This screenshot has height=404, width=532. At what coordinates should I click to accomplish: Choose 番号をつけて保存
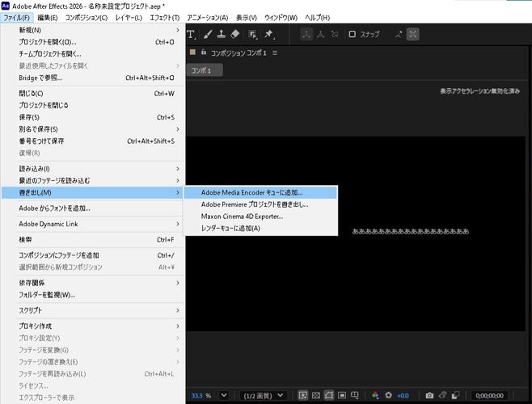93,141
